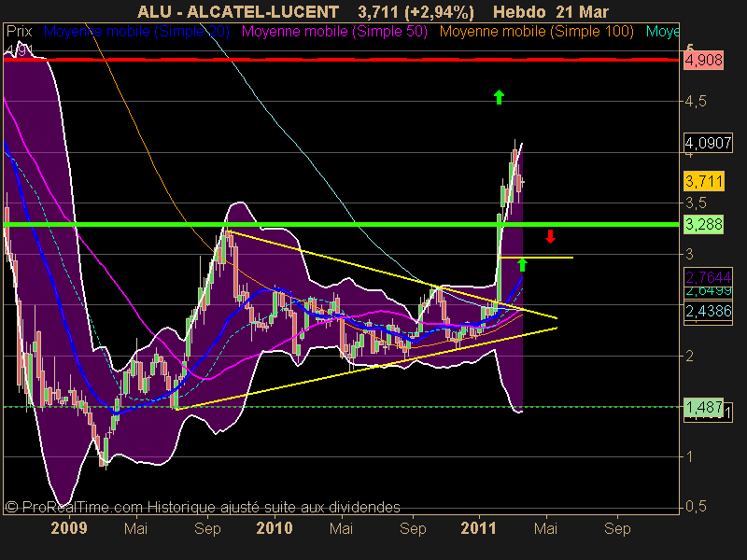Click the 3,5 price axis tick
The width and height of the screenshot is (747, 560).
pyautogui.click(x=696, y=203)
